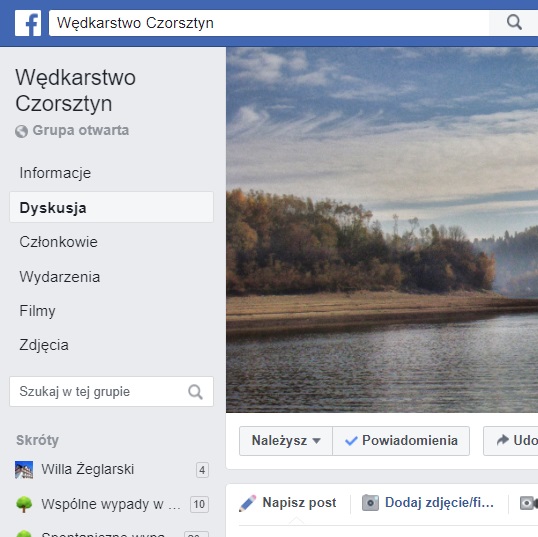Image resolution: width=538 pixels, height=537 pixels.
Task: Click the globe icon beside Grupa otwarta
Action: tap(21, 131)
